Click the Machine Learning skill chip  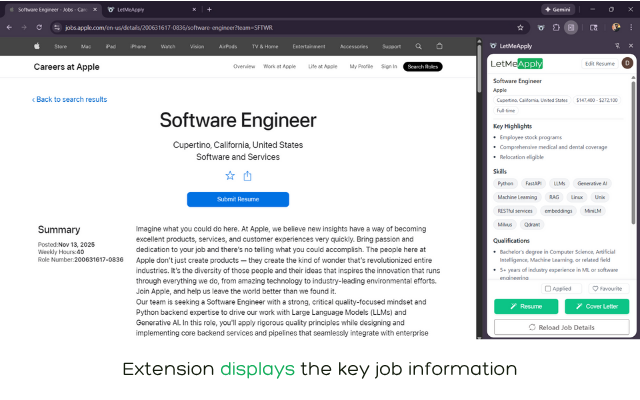[517, 197]
